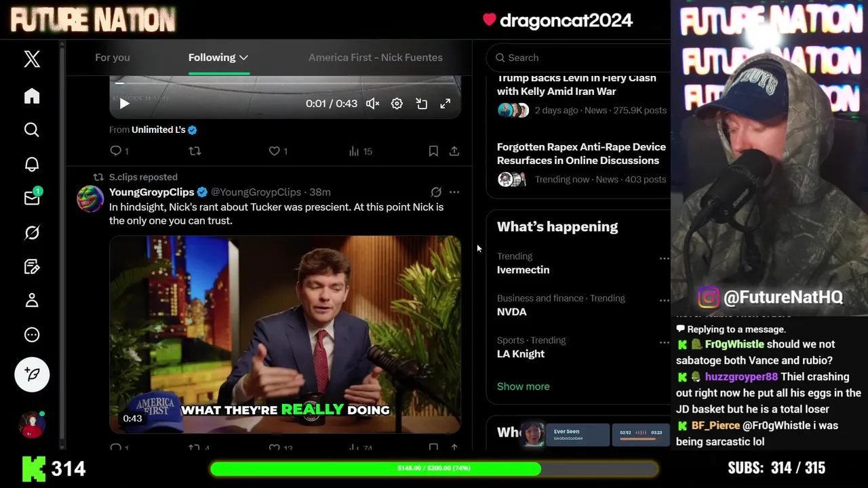
Task: Open more options for LA Knight trend
Action: (664, 342)
